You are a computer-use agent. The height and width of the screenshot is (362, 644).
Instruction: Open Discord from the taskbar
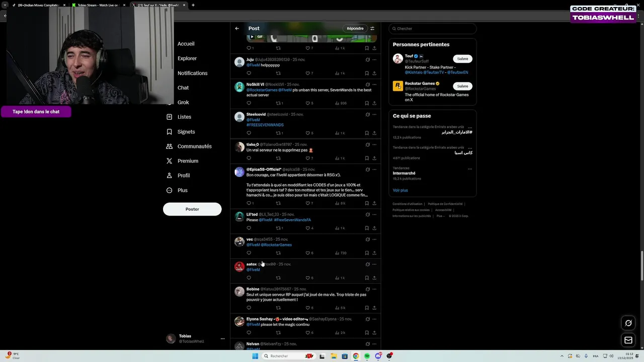378,356
